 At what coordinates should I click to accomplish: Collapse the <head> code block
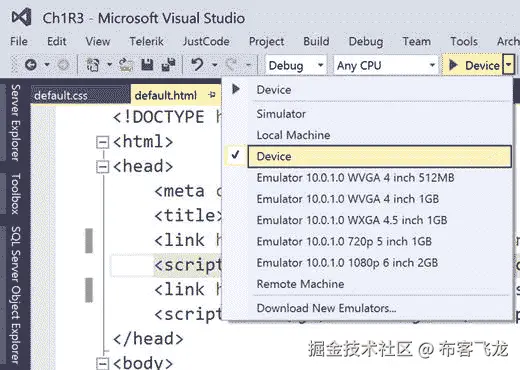point(102,167)
